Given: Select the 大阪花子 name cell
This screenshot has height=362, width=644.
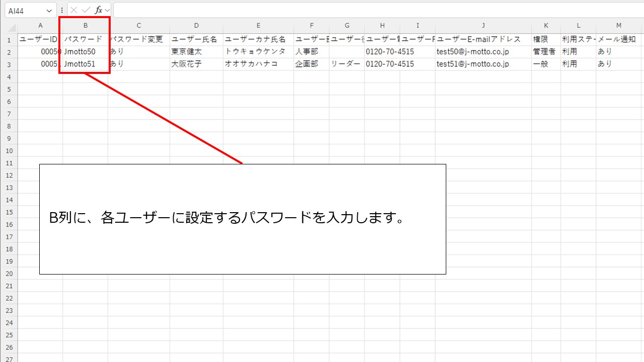Looking at the screenshot, I should click(197, 64).
